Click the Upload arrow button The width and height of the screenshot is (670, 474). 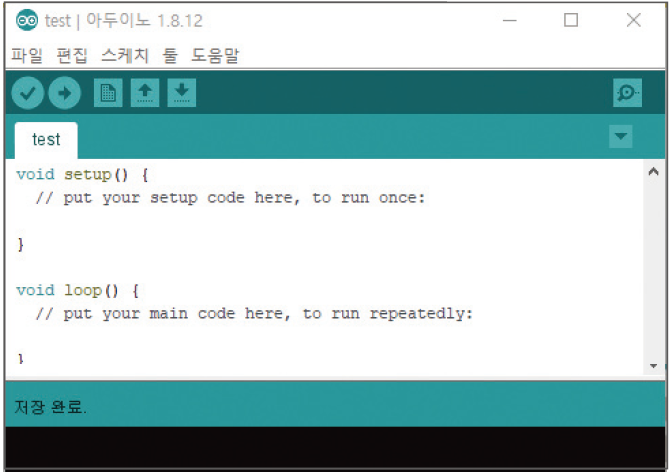[64, 93]
